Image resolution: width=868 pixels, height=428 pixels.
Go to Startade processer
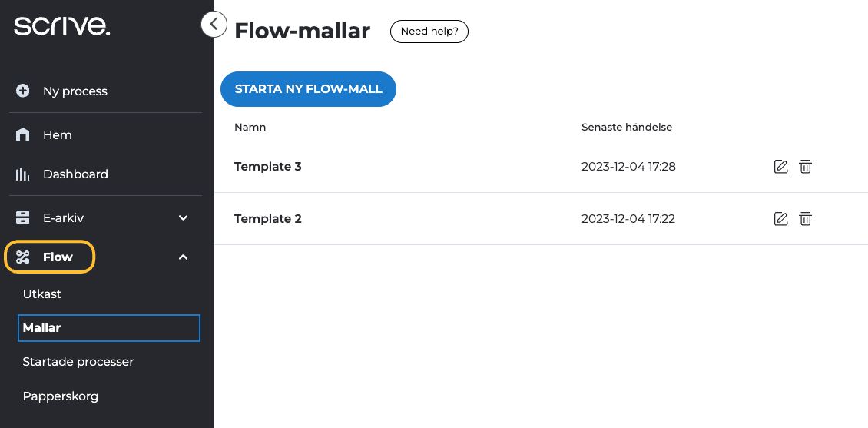[x=78, y=362]
